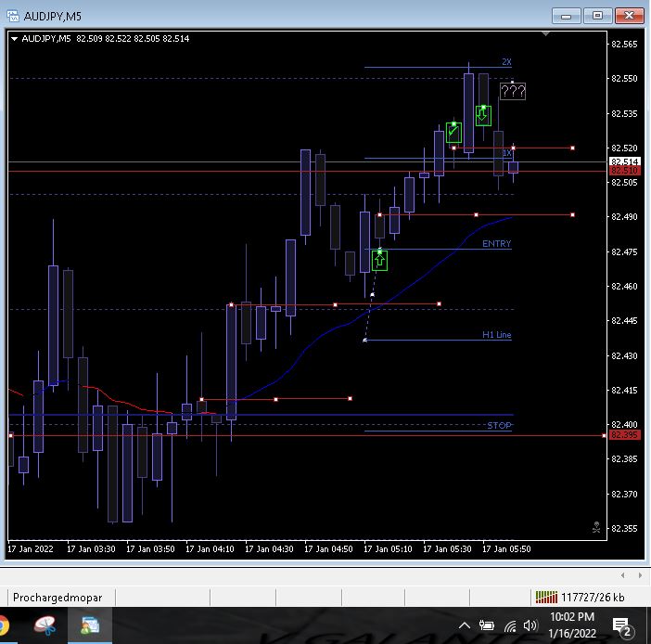The height and width of the screenshot is (644, 651).
Task: Select the 'H1 Line' label
Action: [x=496, y=334]
